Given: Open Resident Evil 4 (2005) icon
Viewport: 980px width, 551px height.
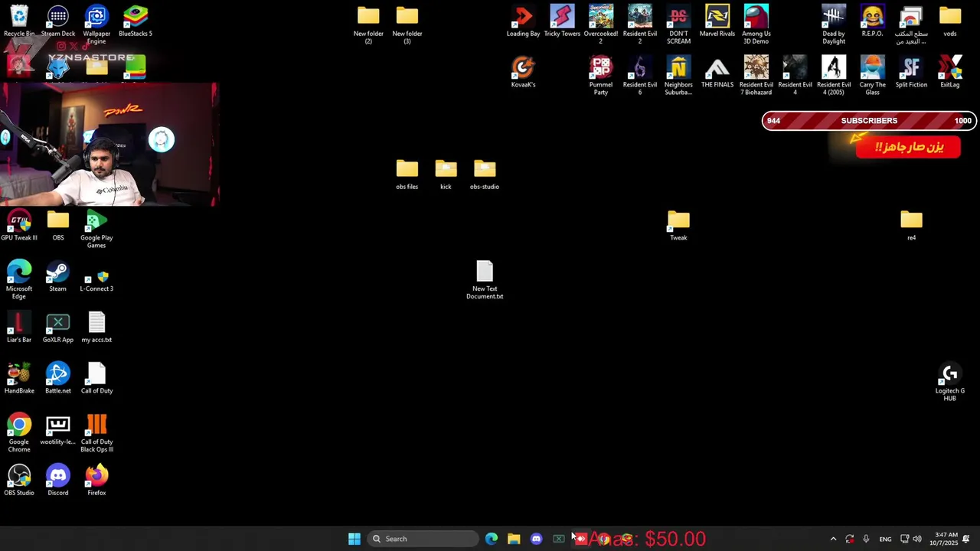Looking at the screenshot, I should click(x=834, y=75).
